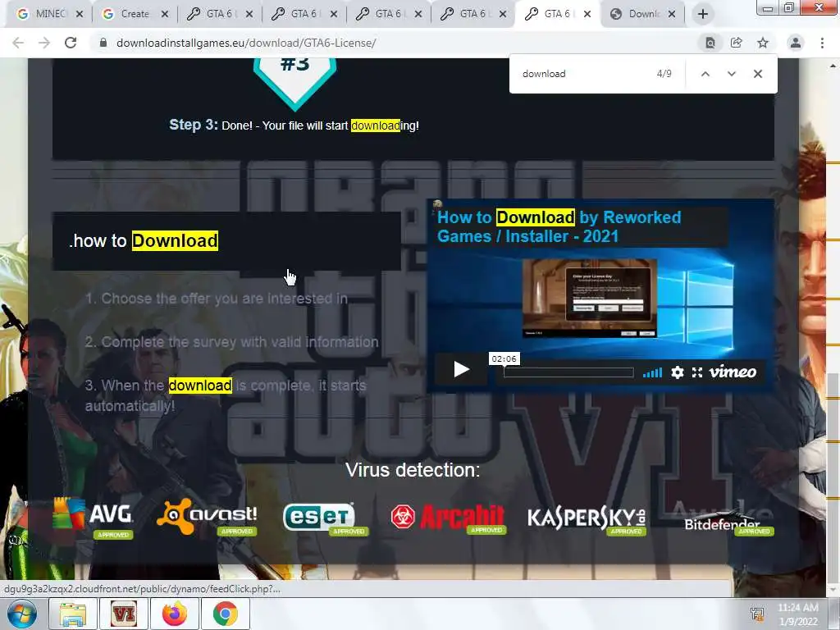Click the Kaspersky lab approved logo

(x=587, y=519)
